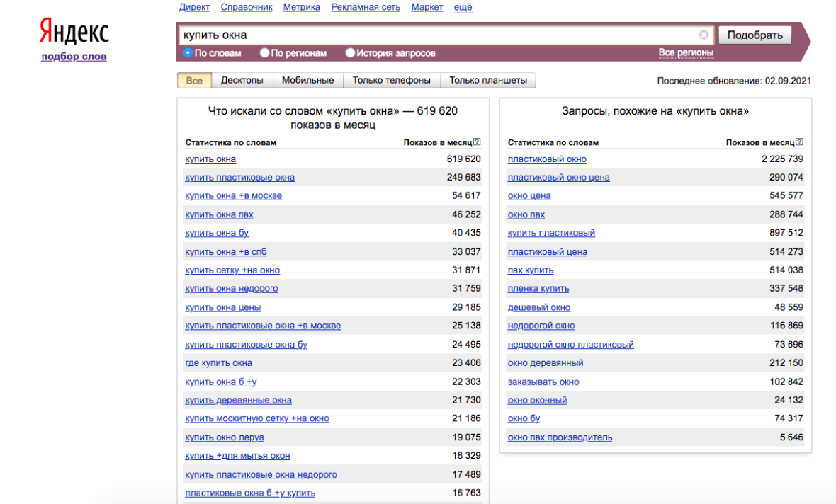The height and width of the screenshot is (504, 836).
Task: Open the 'купить пластиковый' link
Action: point(551,234)
